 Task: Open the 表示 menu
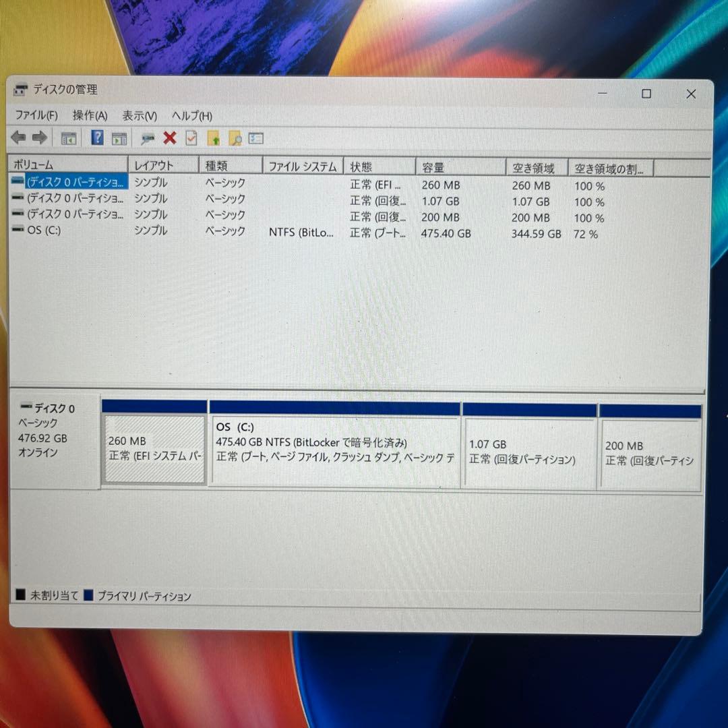(140, 116)
